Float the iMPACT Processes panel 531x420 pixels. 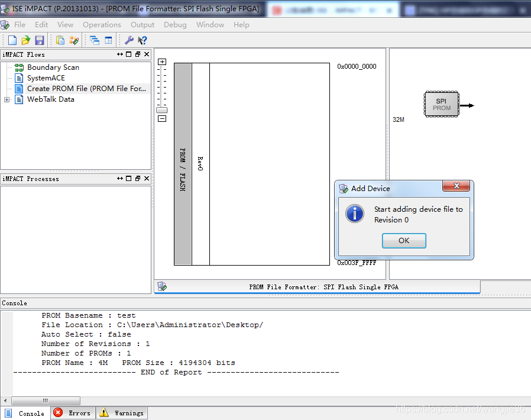point(138,179)
